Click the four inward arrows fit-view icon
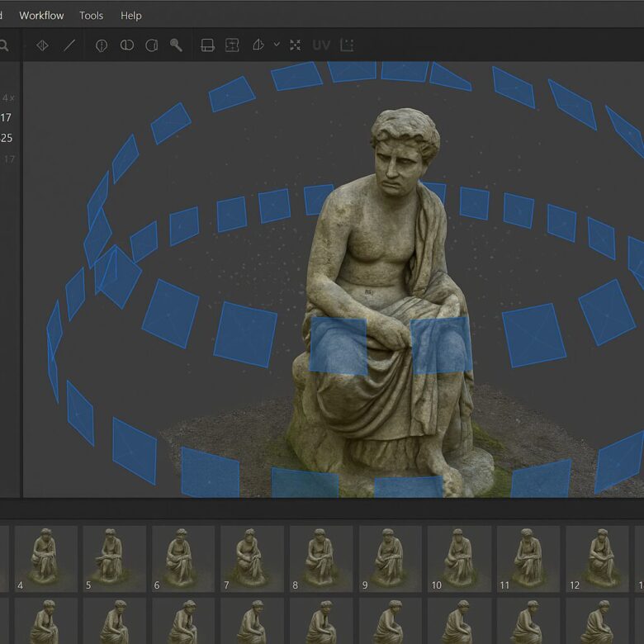Image resolution: width=644 pixels, height=644 pixels. pos(295,45)
